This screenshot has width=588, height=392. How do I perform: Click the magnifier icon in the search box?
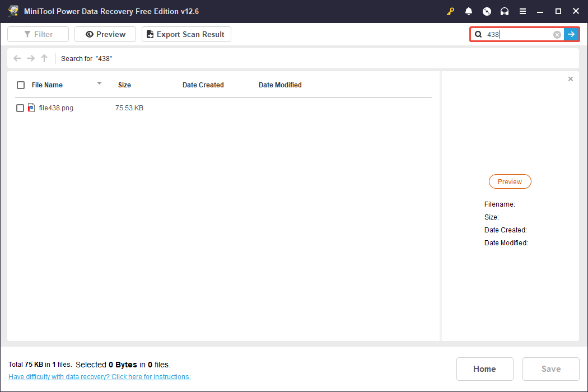(x=479, y=34)
